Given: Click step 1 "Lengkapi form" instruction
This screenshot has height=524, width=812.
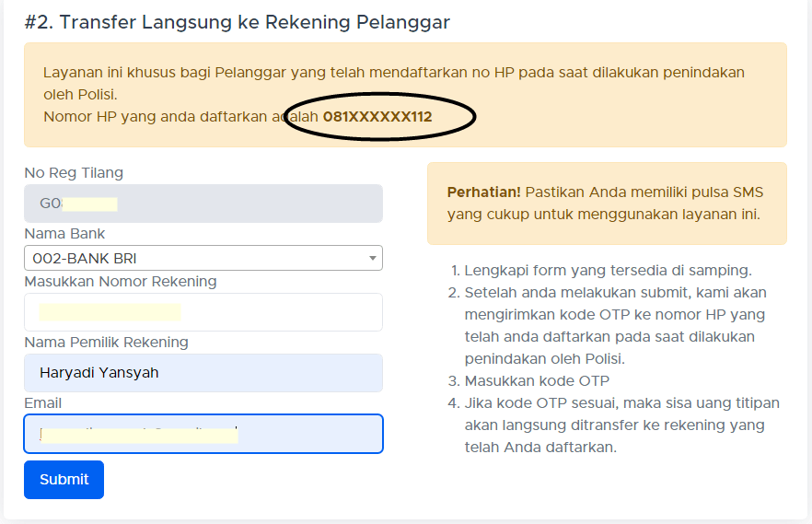Looking at the screenshot, I should tap(608, 271).
